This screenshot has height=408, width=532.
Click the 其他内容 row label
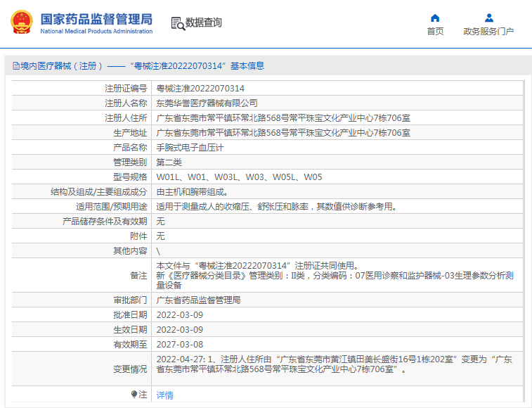click(x=130, y=251)
